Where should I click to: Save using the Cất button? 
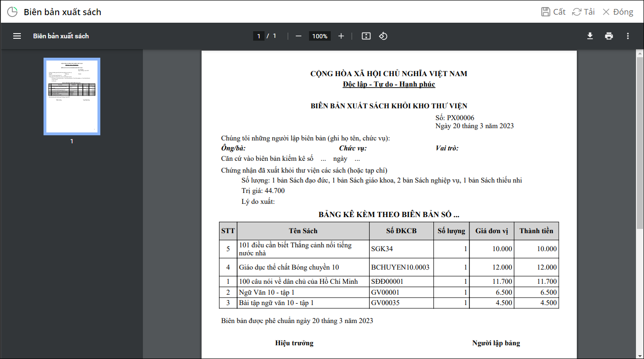(554, 12)
